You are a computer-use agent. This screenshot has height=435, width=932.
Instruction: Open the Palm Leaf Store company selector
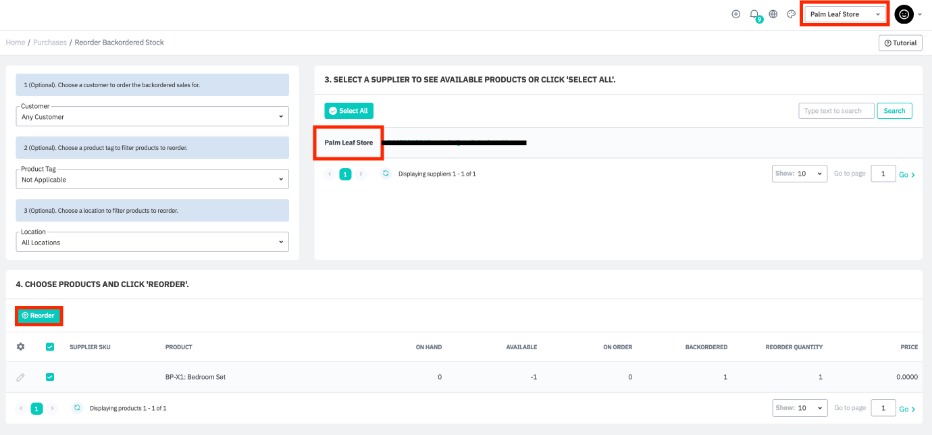tap(845, 14)
